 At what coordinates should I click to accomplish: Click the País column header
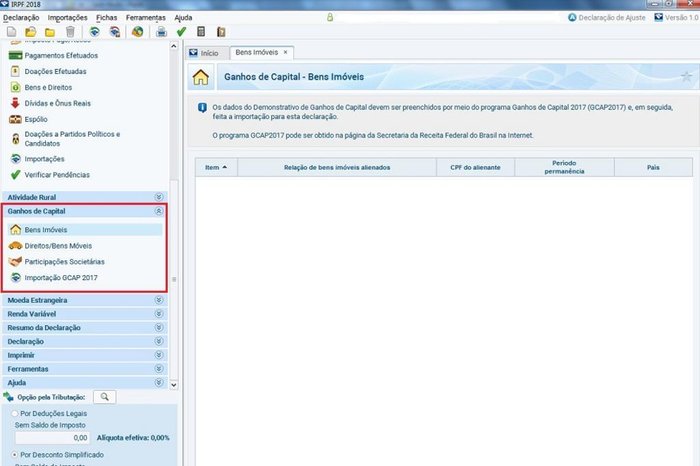[654, 167]
